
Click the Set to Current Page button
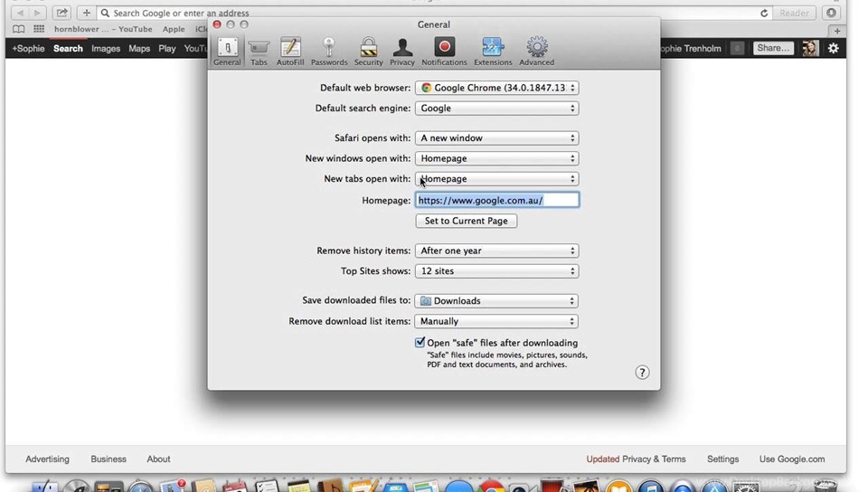tap(467, 221)
